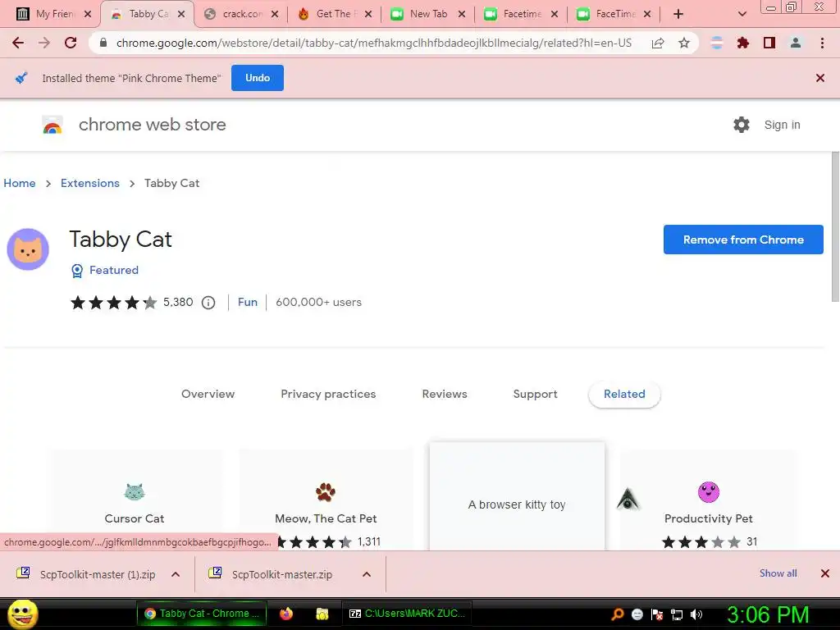
Task: Open the Reviews tab
Action: point(445,395)
